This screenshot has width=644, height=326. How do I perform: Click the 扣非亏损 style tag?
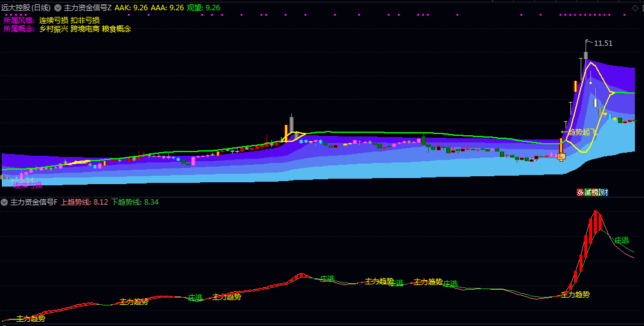85,20
